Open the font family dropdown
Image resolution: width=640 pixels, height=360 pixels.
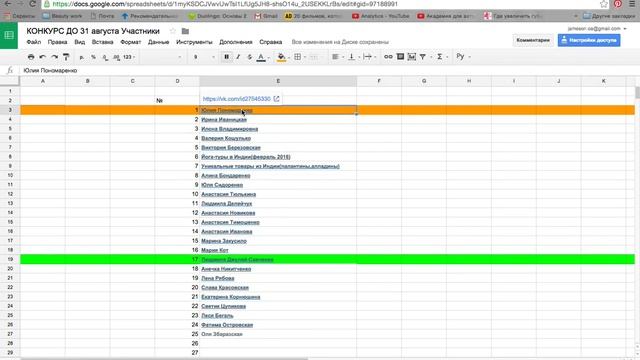point(161,57)
